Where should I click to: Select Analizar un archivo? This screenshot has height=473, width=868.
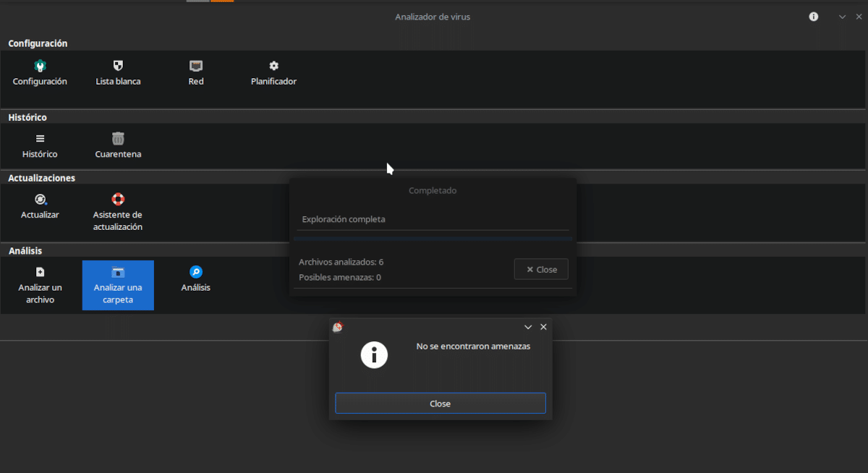(40, 284)
